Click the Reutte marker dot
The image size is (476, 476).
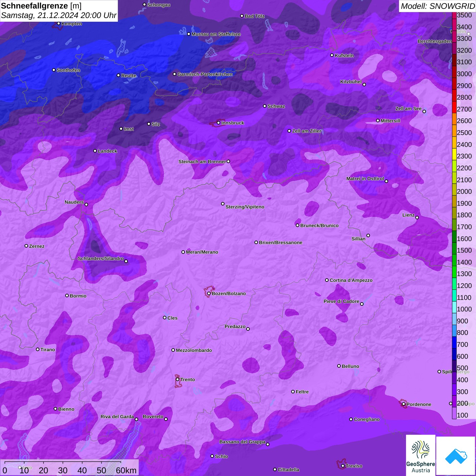pyautogui.click(x=118, y=75)
